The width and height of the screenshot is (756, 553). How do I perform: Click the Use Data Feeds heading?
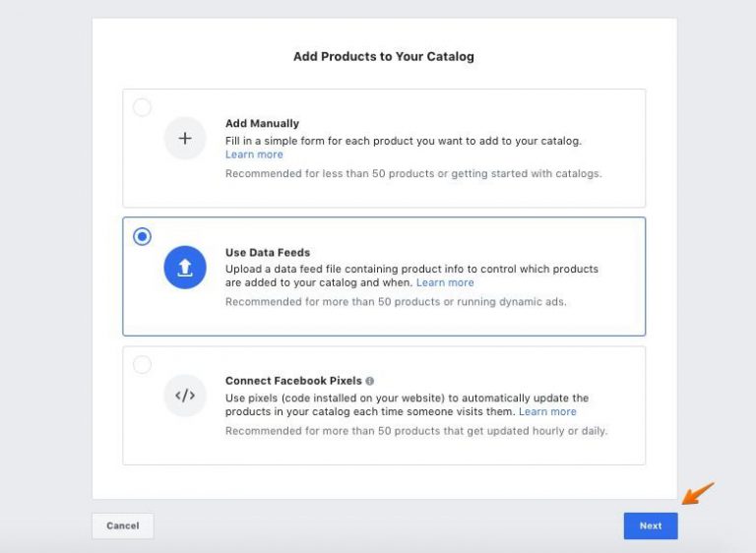tap(268, 253)
